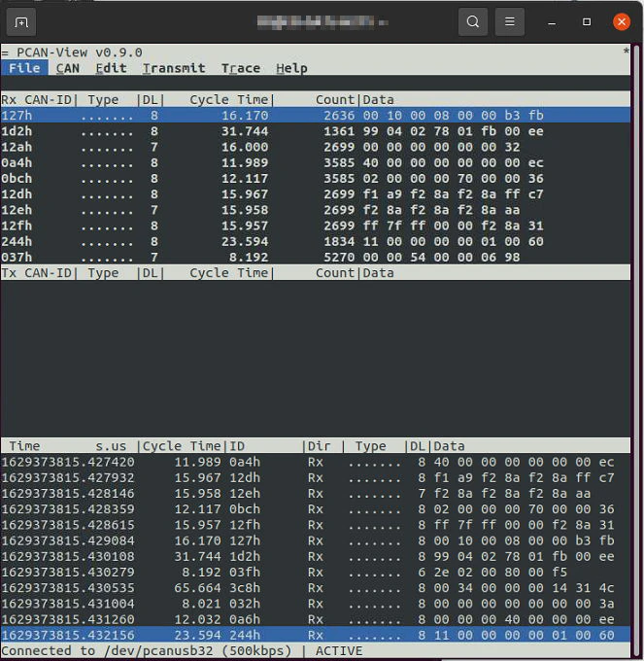The height and width of the screenshot is (661, 644).
Task: Click the Rx CAN-ID column header
Action: click(x=37, y=99)
